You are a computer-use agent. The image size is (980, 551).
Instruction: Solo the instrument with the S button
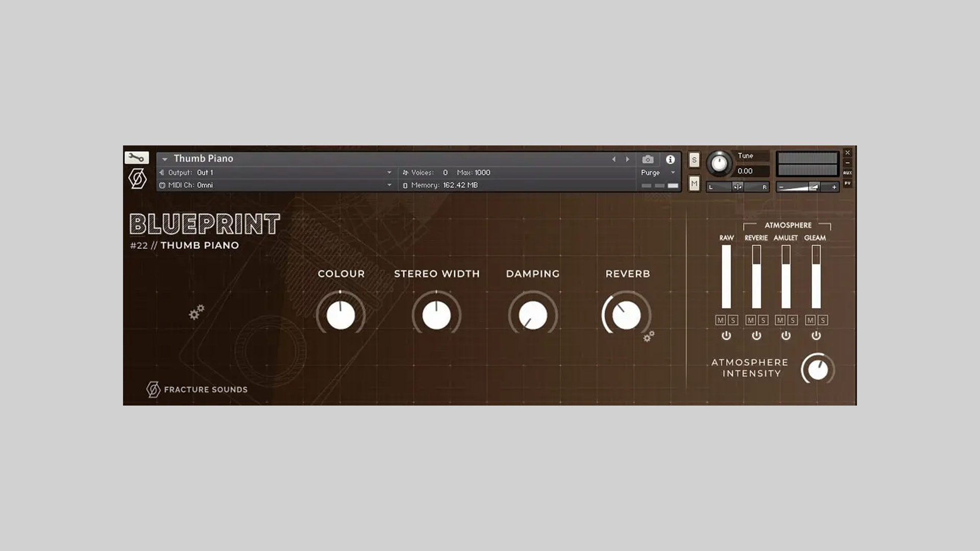tap(694, 160)
